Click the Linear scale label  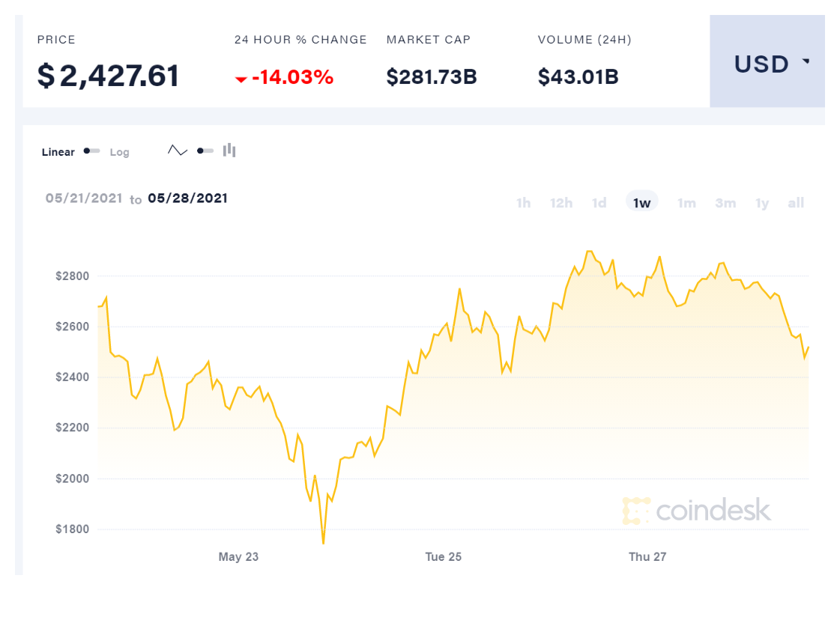pos(58,152)
